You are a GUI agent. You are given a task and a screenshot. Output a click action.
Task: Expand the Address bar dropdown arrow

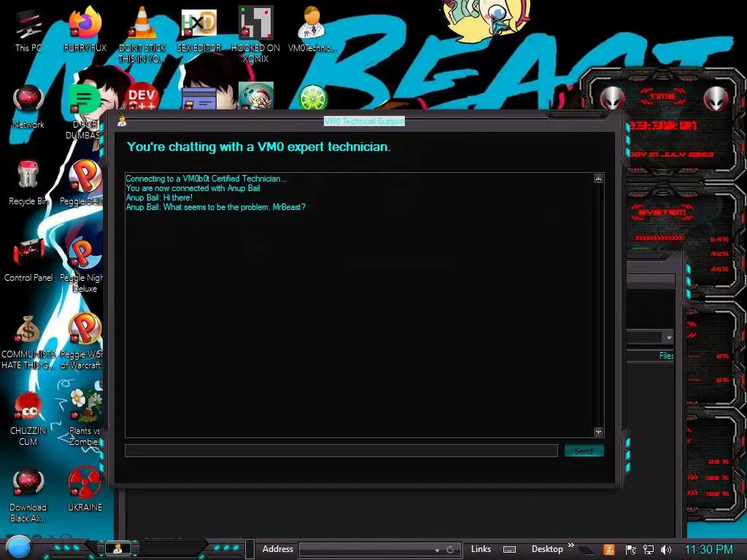[438, 550]
